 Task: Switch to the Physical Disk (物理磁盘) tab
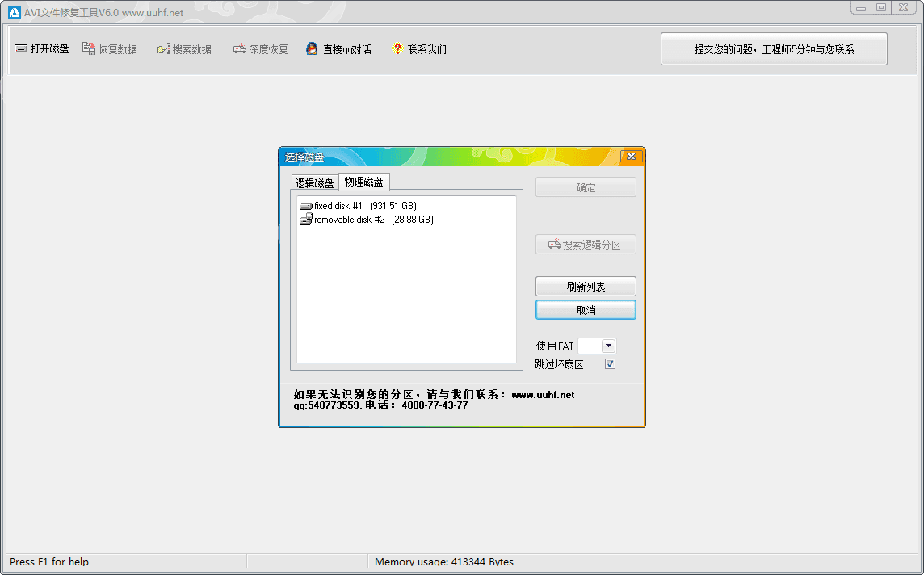click(363, 182)
